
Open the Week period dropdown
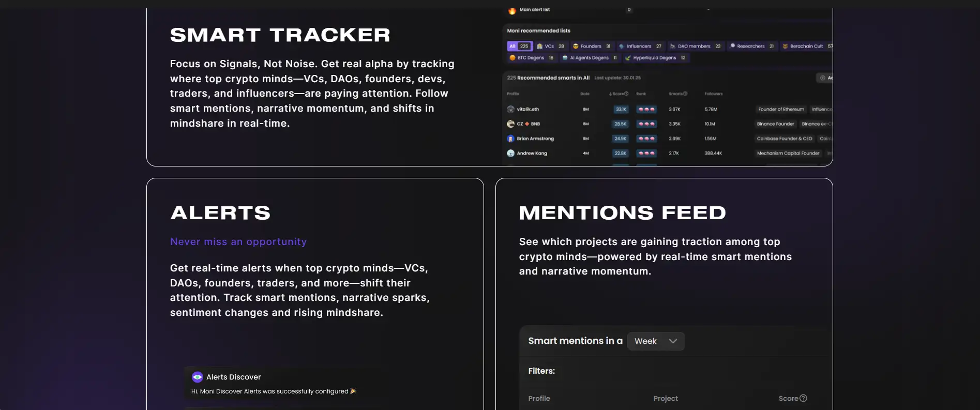(x=656, y=341)
